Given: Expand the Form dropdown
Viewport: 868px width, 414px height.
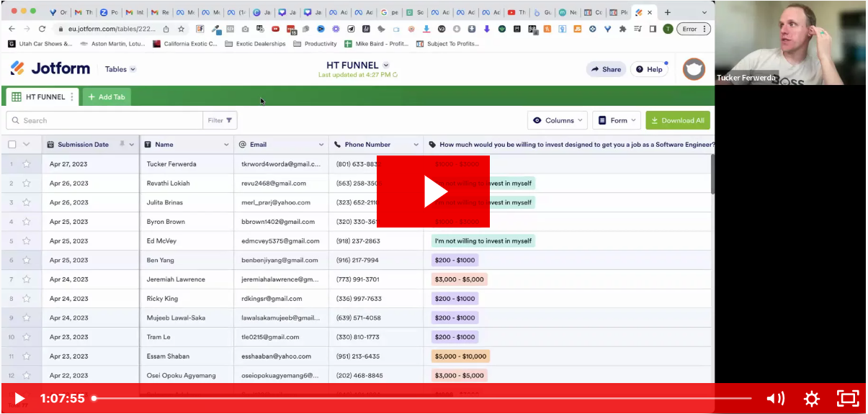Looking at the screenshot, I should coord(617,120).
